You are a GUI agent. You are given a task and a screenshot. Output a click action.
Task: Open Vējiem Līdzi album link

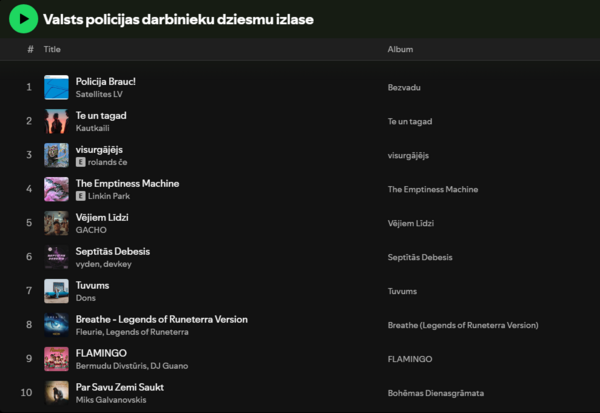[411, 223]
